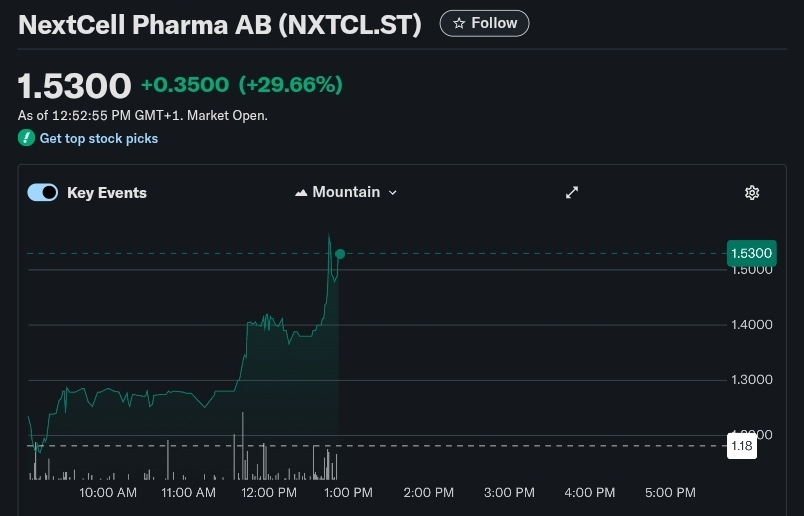Open the Get top stock picks link

(98, 138)
